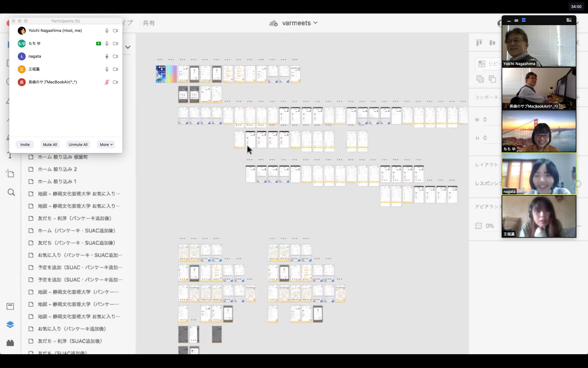Viewport: 588px width, 368px height.
Task: Collapse the layers list chevron
Action: (128, 47)
